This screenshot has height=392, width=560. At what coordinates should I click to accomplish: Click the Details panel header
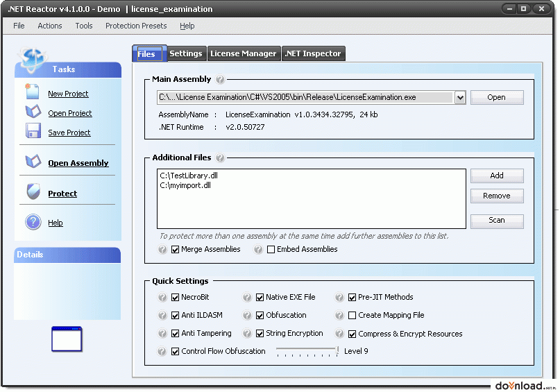(x=67, y=255)
